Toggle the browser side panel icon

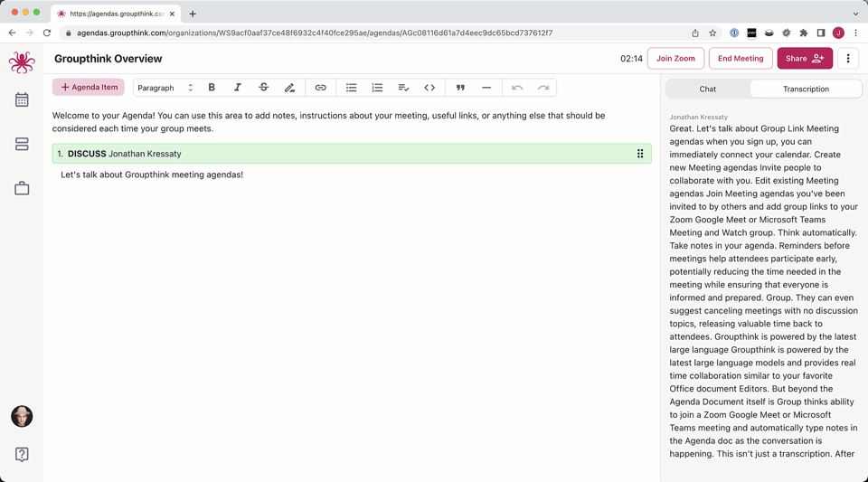[x=821, y=33]
